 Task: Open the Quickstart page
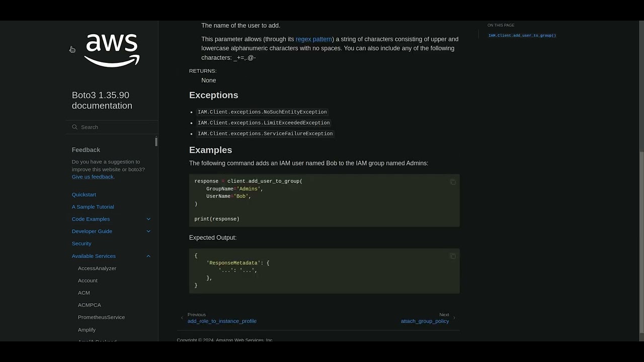84,195
